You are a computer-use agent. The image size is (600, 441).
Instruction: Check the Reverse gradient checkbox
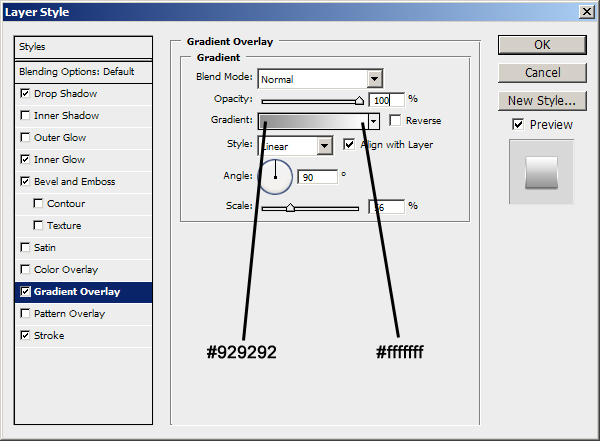pos(395,120)
